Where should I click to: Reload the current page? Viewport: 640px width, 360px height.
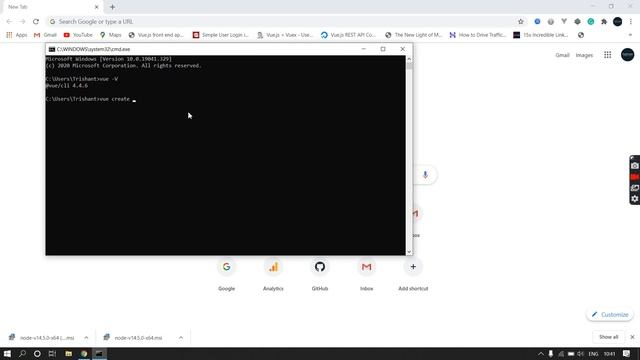36,22
